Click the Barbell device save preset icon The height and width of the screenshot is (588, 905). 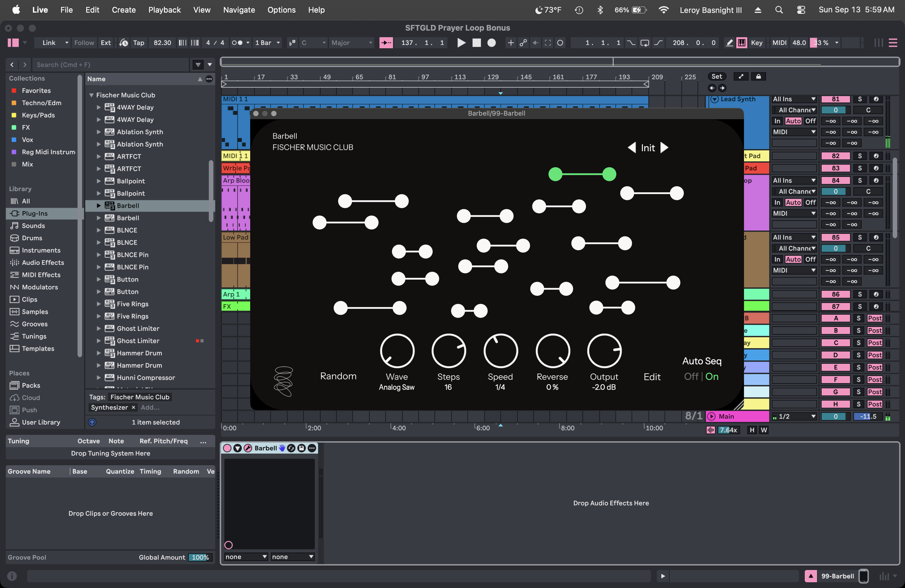[x=302, y=448]
